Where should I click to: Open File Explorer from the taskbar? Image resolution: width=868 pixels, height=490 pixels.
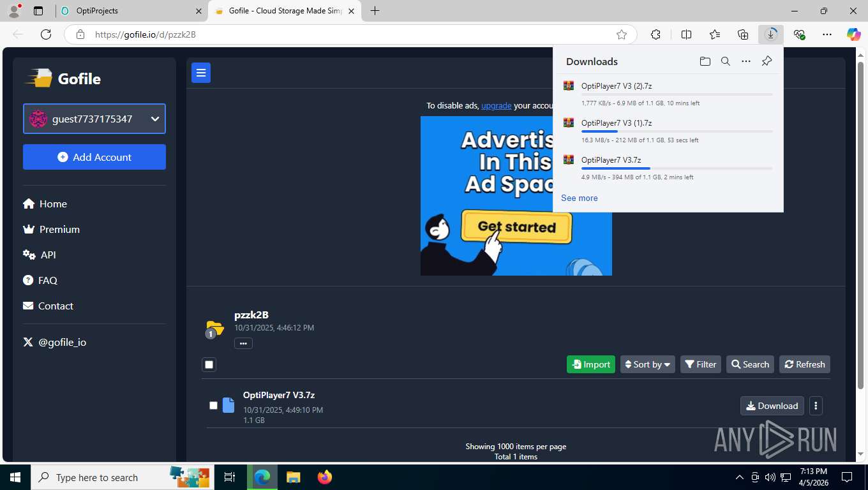click(x=293, y=477)
